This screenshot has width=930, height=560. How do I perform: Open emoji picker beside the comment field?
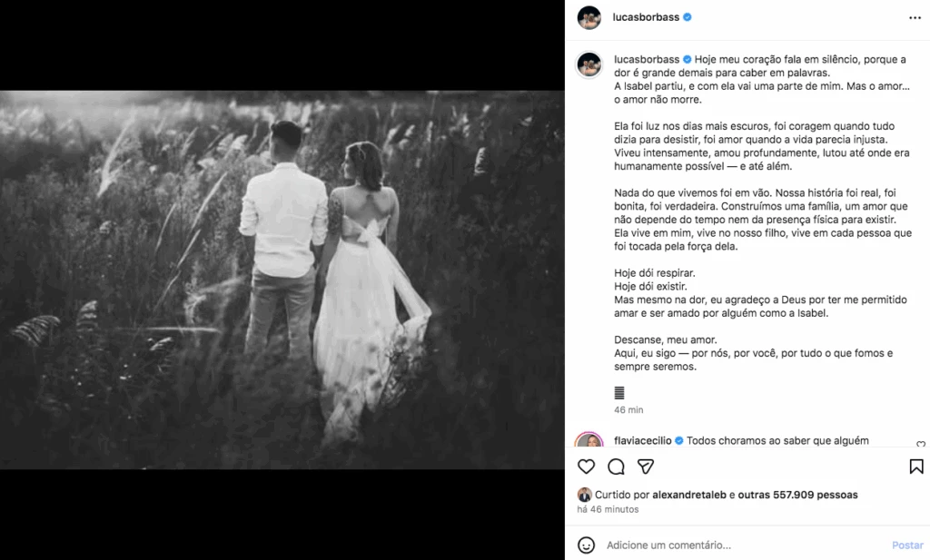(x=587, y=545)
